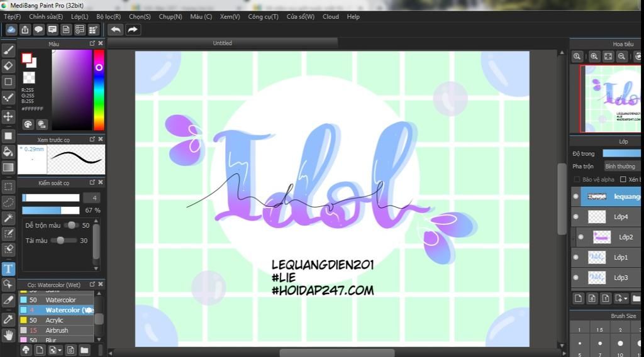Click the Undo arrow button

pyautogui.click(x=116, y=30)
